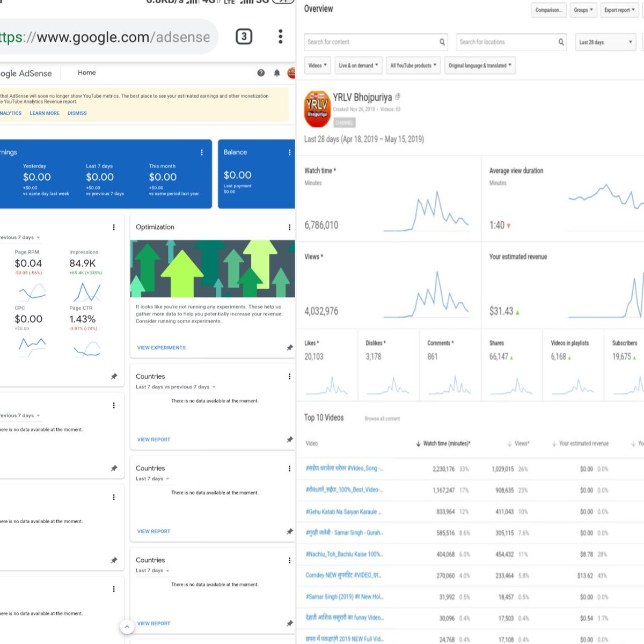Viewport: 644px width, 644px height.
Task: Click the search icon in Search for locations
Action: [561, 42]
